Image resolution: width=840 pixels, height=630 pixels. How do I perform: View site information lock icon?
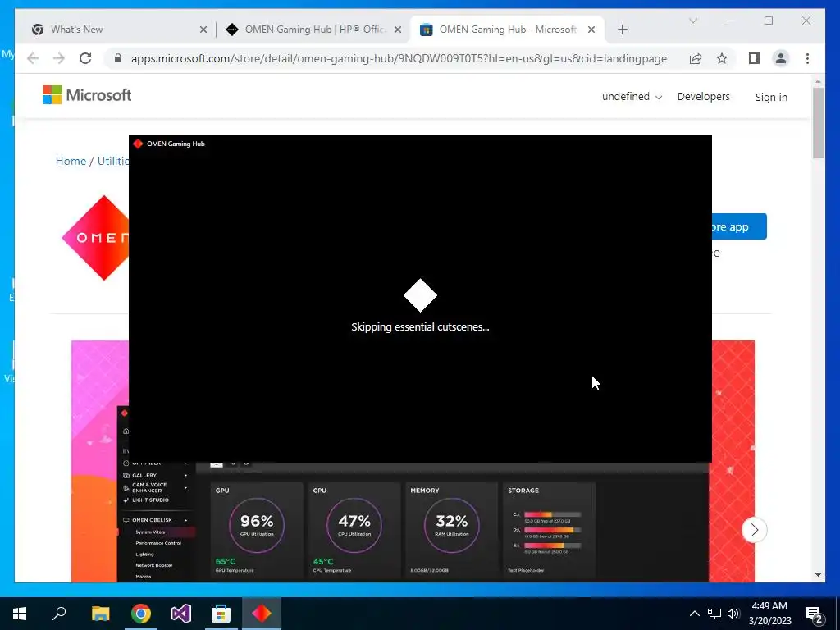[x=118, y=58]
